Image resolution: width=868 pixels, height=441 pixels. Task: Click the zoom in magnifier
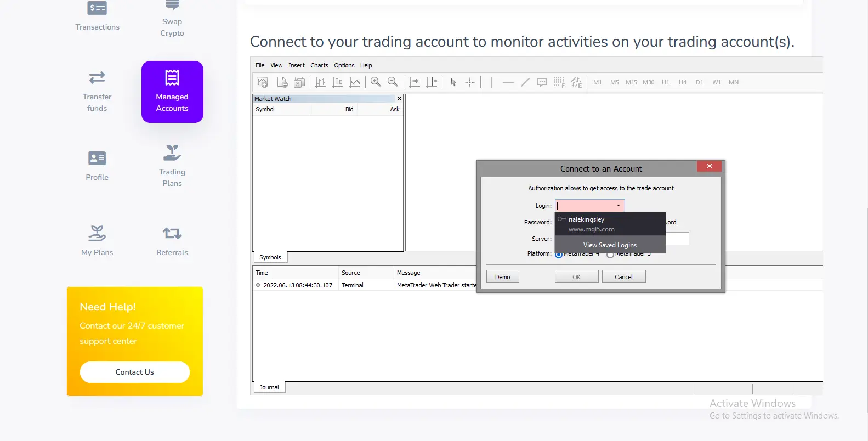coord(376,82)
